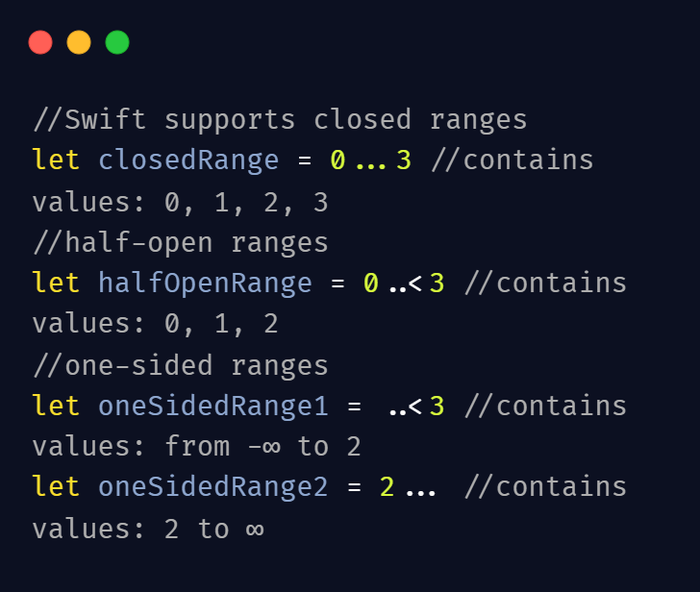Screen dimensions: 700x592
Task: Click the yellow minimize window dot
Action: pos(79,42)
